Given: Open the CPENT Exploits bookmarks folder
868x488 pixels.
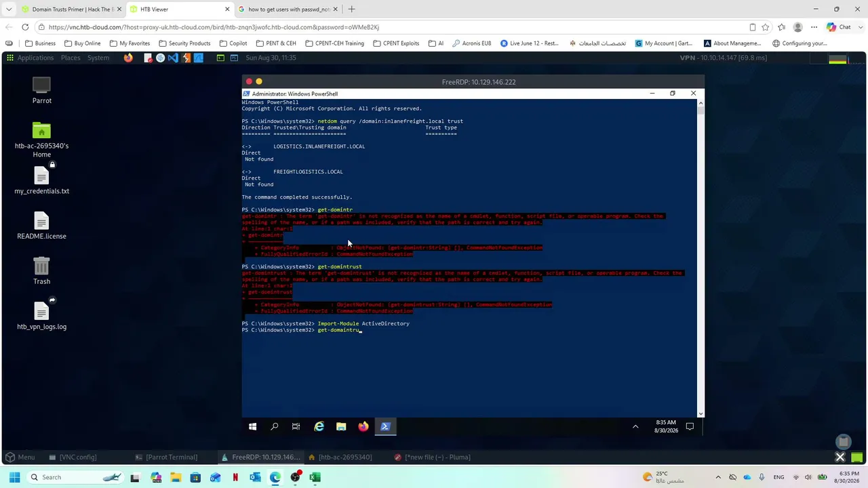Looking at the screenshot, I should (396, 43).
